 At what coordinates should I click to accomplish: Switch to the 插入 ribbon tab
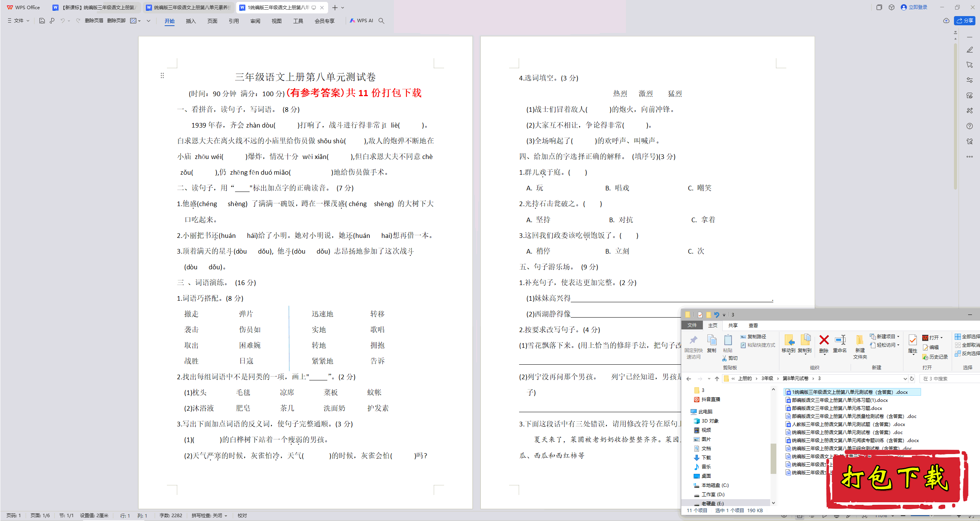191,21
